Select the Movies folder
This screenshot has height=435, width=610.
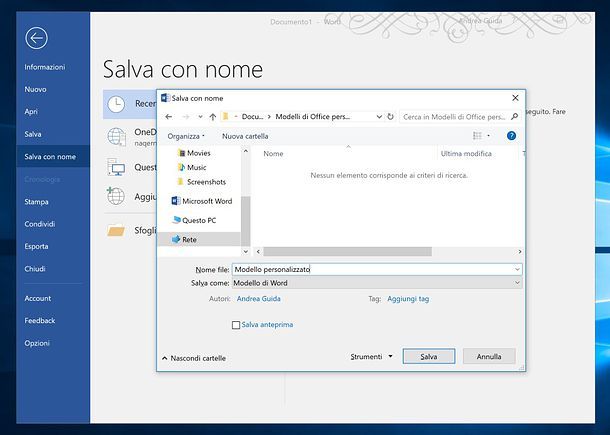(x=194, y=153)
